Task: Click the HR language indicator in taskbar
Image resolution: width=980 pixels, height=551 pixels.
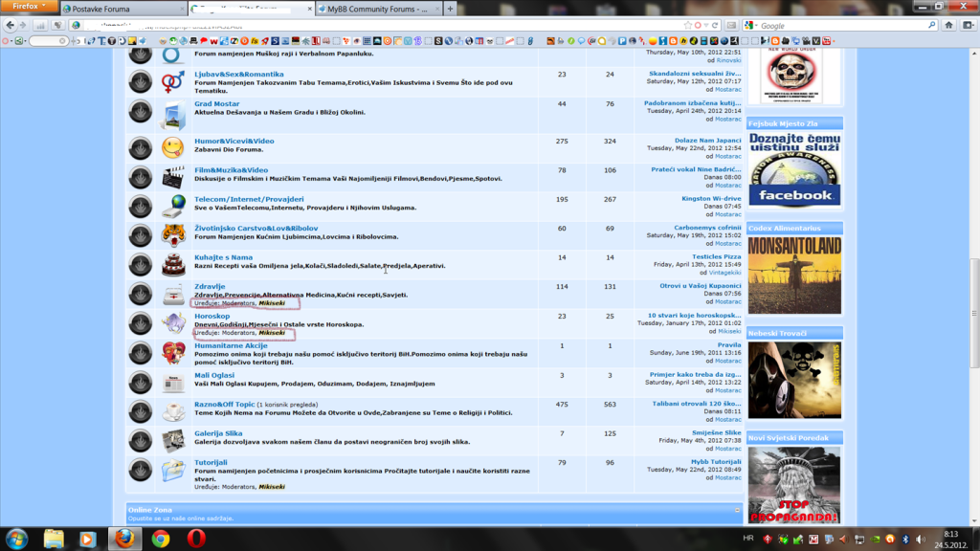Action: coord(748,538)
